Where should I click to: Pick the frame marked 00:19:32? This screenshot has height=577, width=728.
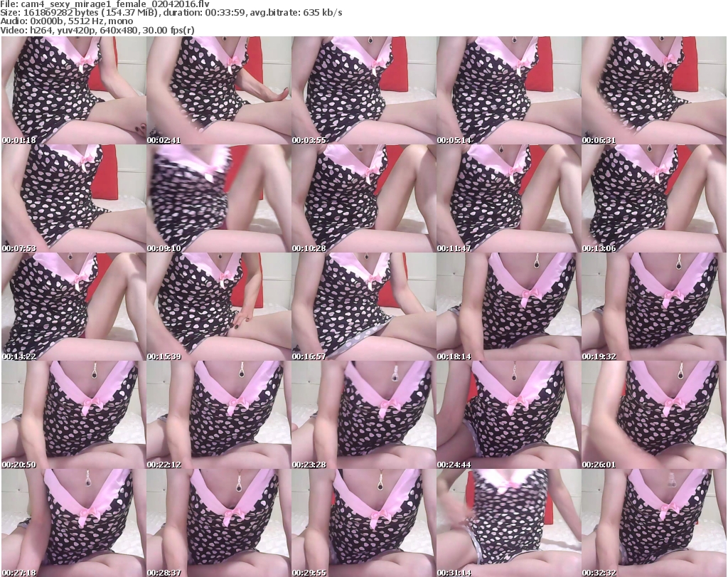[x=654, y=307]
